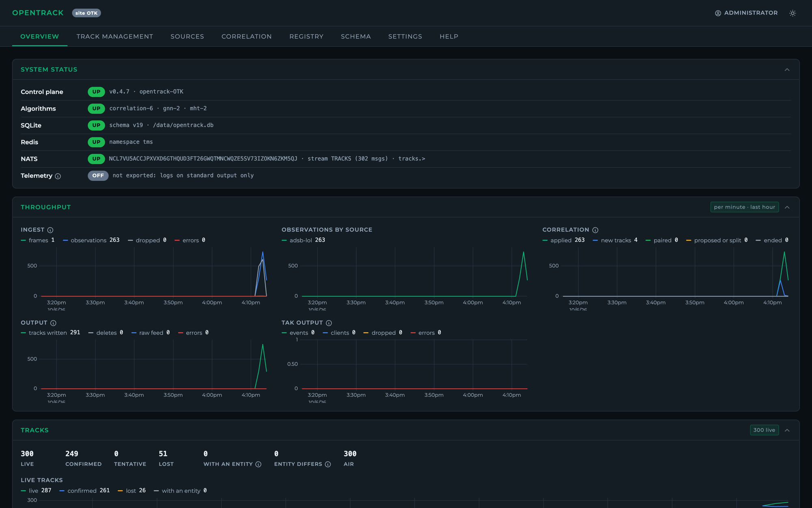Click the OPENTRACK logo link
The width and height of the screenshot is (812, 508).
pos(38,13)
